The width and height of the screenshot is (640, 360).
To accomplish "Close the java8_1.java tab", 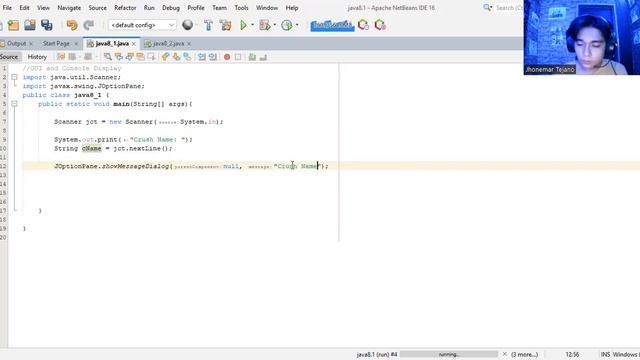I will point(134,44).
